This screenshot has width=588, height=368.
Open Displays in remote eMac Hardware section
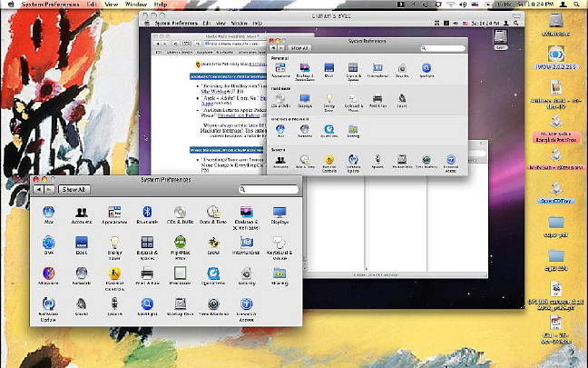(305, 101)
